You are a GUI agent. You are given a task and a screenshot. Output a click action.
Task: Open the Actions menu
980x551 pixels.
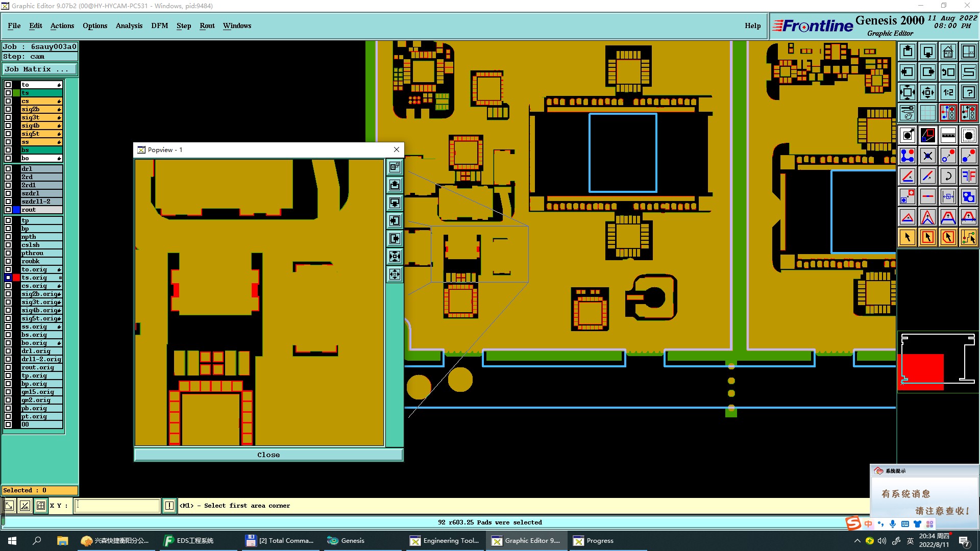(62, 26)
